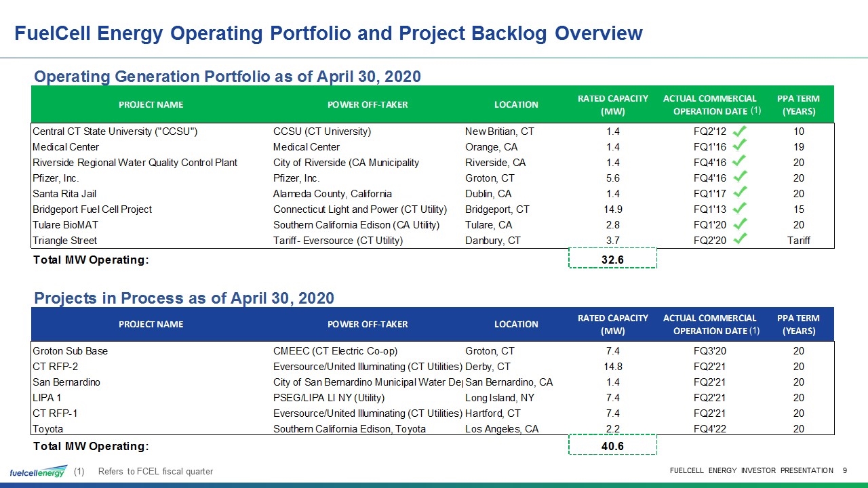Click Southern California Edison, Toyota cell
The image size is (868, 488).
tap(349, 429)
